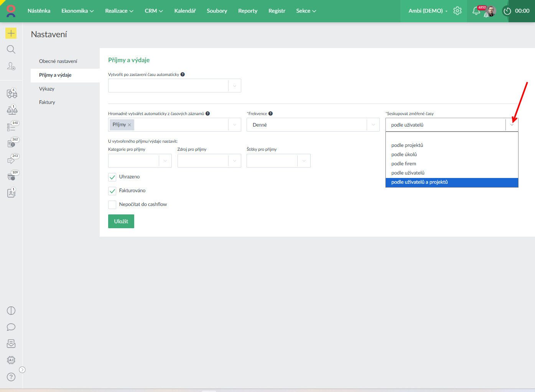Expand the sidebar with the arrow toggle

(x=22, y=370)
